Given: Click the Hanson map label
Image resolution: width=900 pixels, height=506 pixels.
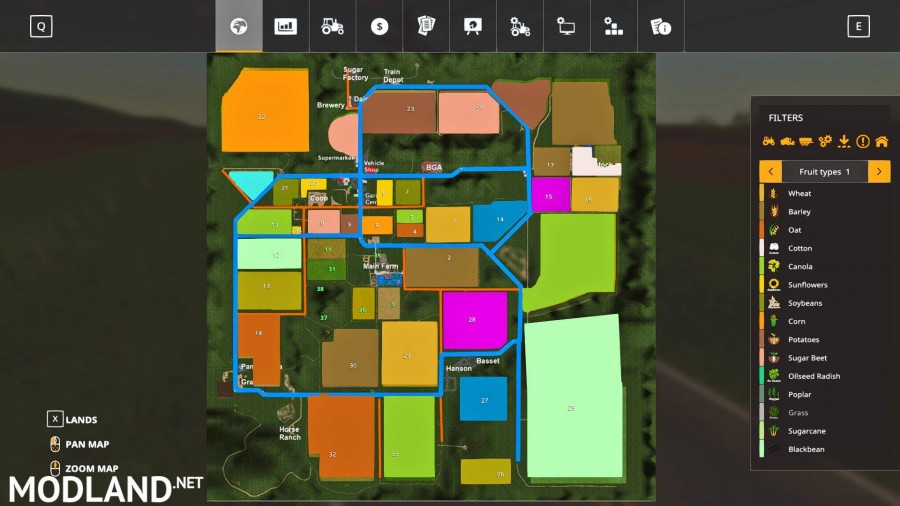Looking at the screenshot, I should tap(459, 368).
